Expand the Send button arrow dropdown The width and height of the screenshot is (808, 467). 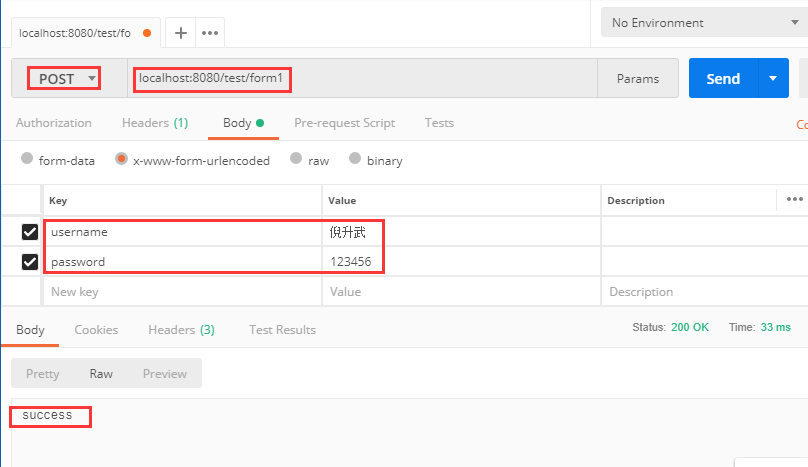point(773,78)
